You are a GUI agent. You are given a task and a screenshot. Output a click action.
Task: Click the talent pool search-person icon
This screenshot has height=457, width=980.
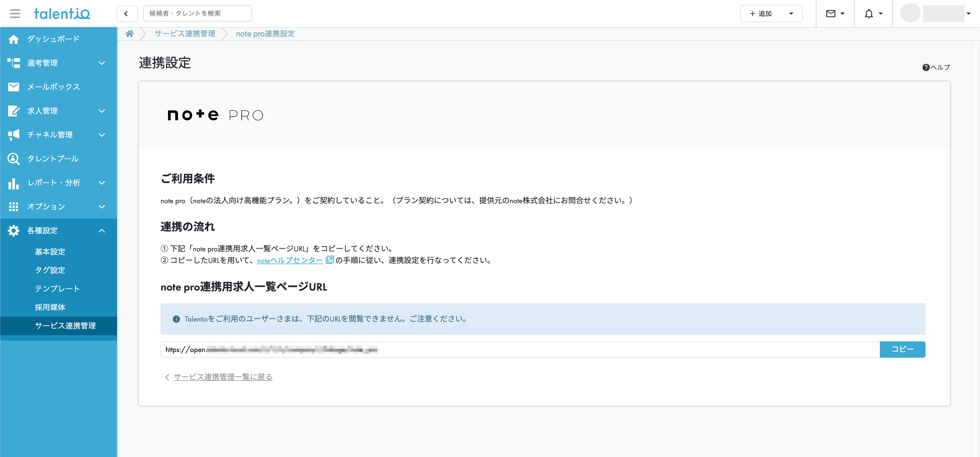13,159
